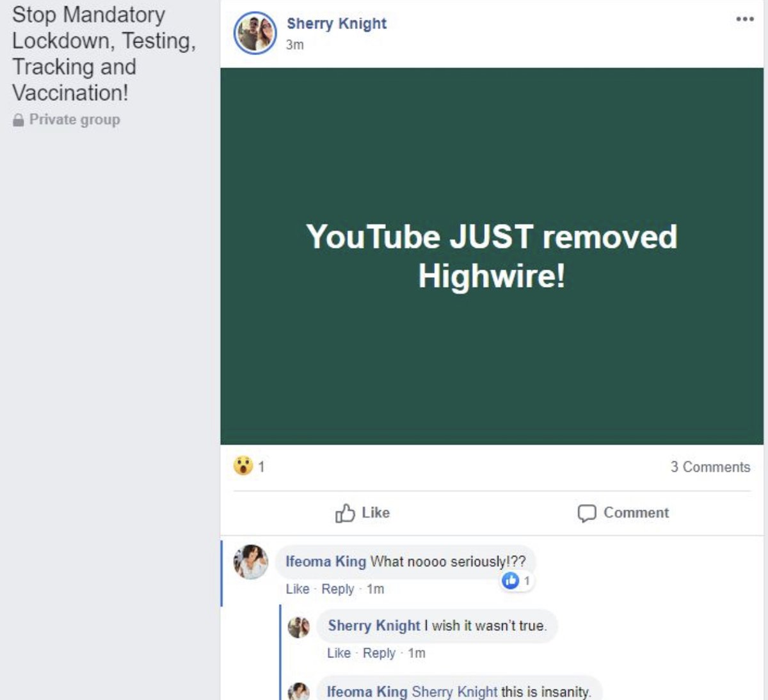
Task: Open the post's 3m timestamp
Action: 294,45
